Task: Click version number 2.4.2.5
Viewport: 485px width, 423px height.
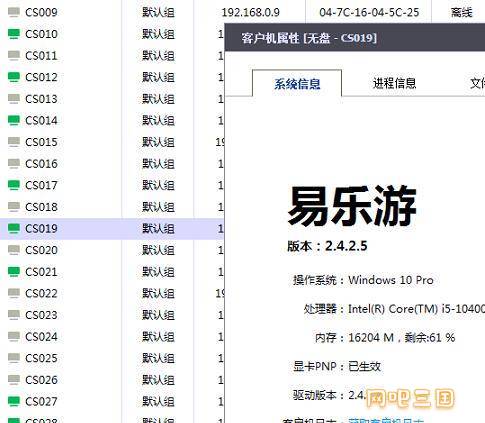Action: (346, 246)
